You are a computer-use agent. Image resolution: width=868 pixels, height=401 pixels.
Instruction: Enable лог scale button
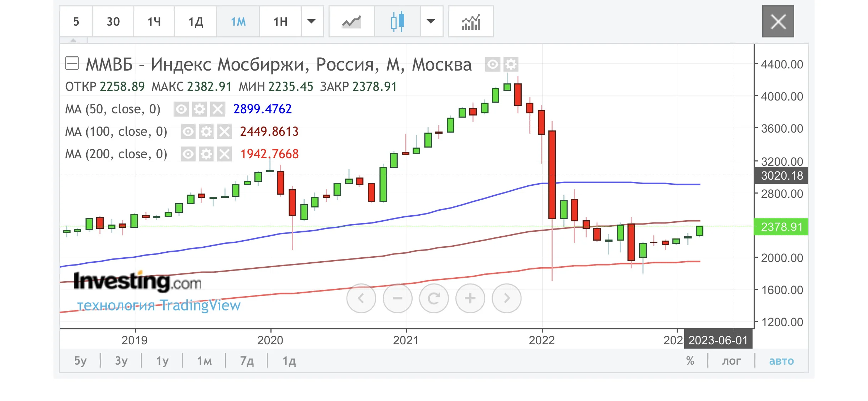pos(731,361)
